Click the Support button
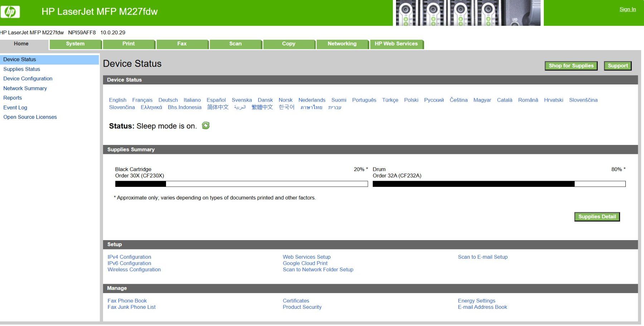The width and height of the screenshot is (644, 326). click(x=618, y=66)
